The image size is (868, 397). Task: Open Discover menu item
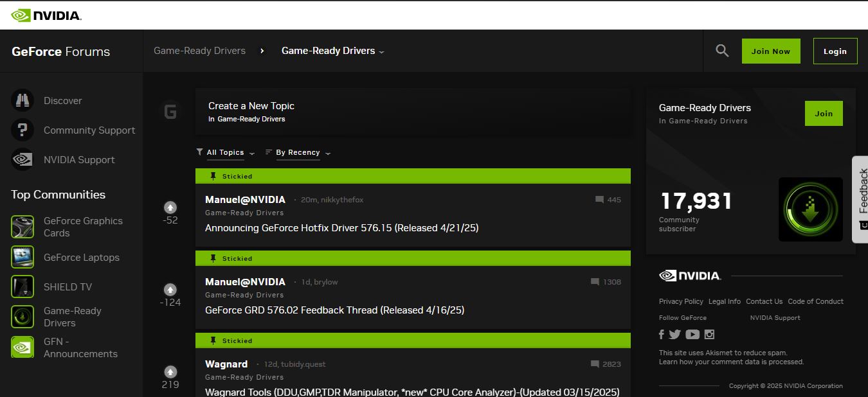62,101
